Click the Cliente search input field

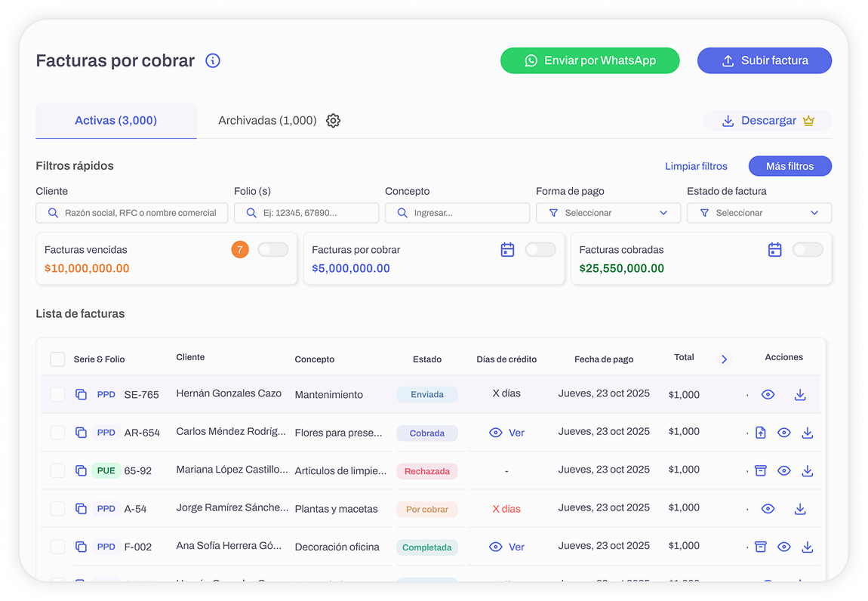click(x=132, y=213)
